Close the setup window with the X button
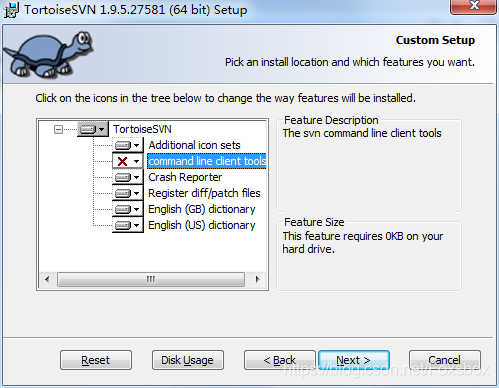 click(474, 6)
